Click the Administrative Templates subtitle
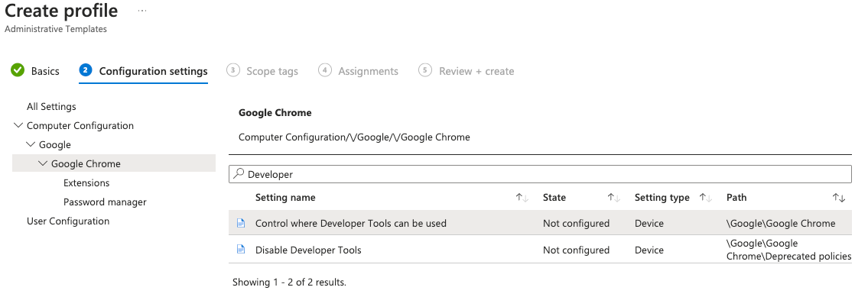Image resolution: width=868 pixels, height=297 pixels. coord(55,29)
